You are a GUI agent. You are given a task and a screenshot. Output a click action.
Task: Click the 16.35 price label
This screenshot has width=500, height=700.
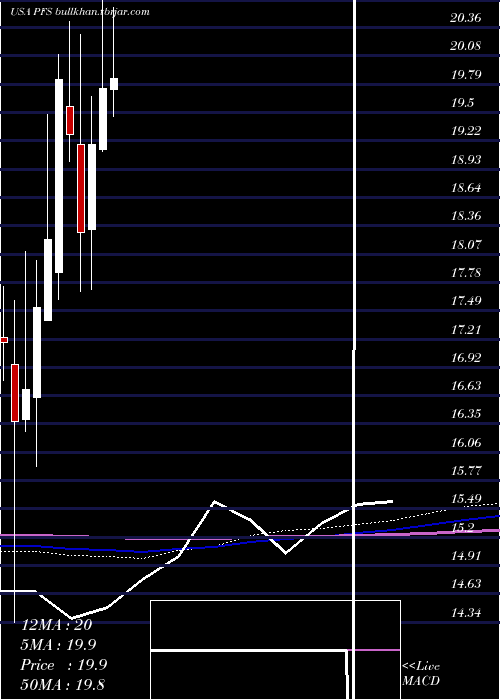click(466, 414)
